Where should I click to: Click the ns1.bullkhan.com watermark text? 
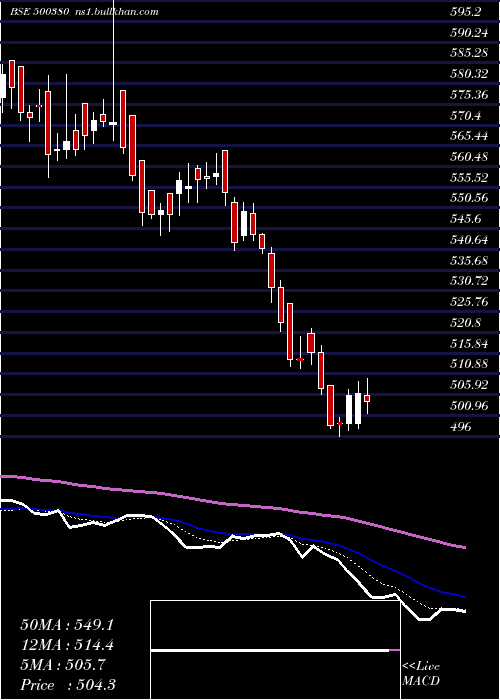(116, 12)
